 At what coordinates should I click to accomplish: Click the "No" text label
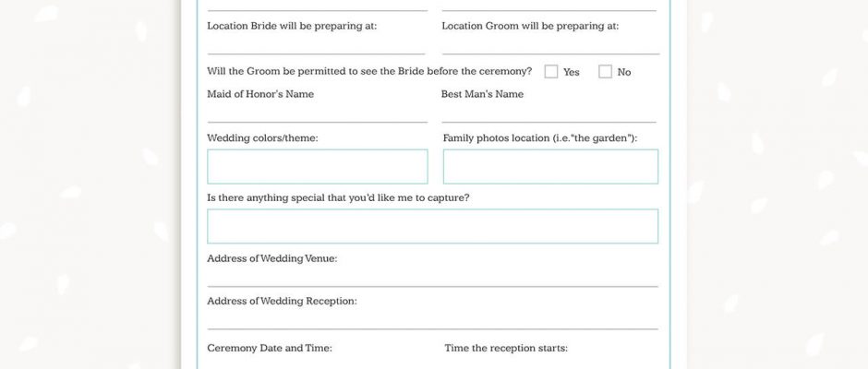[x=624, y=72]
